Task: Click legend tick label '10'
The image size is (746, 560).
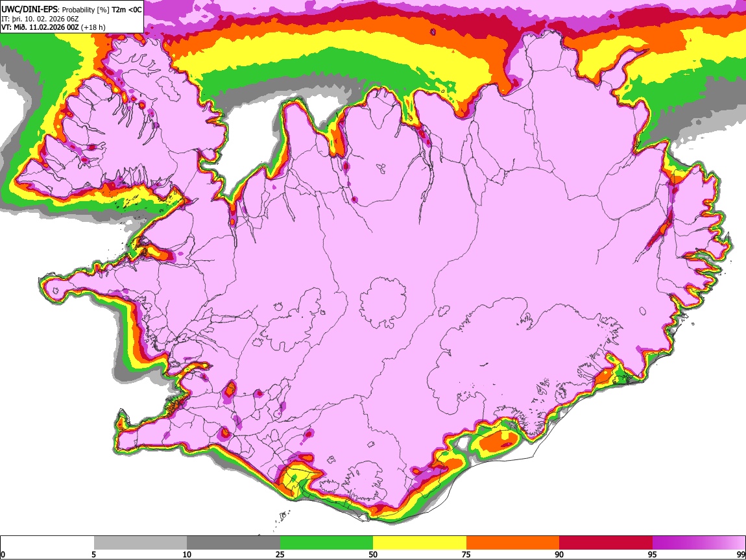Action: (x=187, y=555)
